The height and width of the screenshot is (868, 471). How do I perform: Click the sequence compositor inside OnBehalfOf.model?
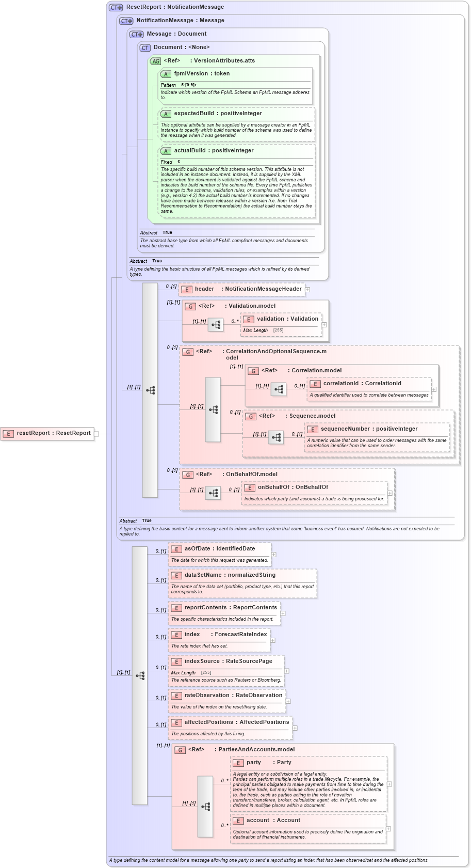(213, 493)
